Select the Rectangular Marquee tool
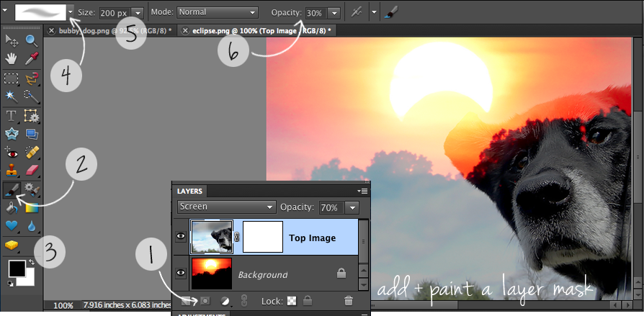 coord(11,78)
